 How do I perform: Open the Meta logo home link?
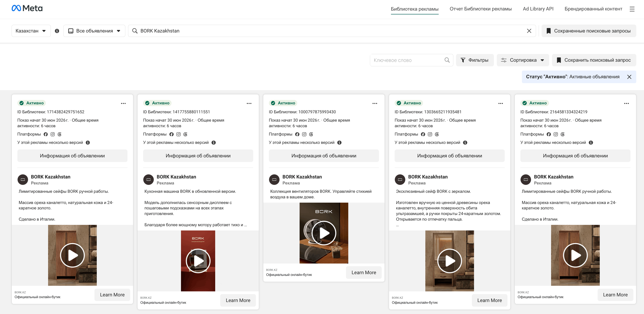pyautogui.click(x=27, y=8)
